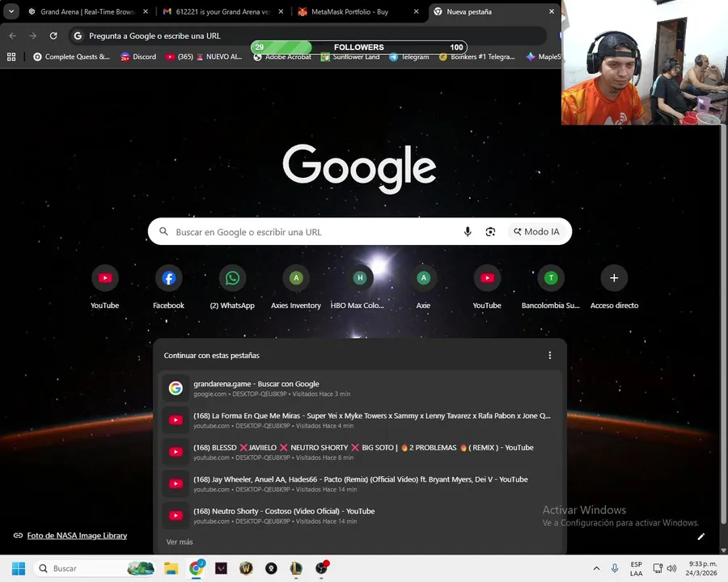
Task: Open the Complete Quests bookmark
Action: (x=71, y=57)
